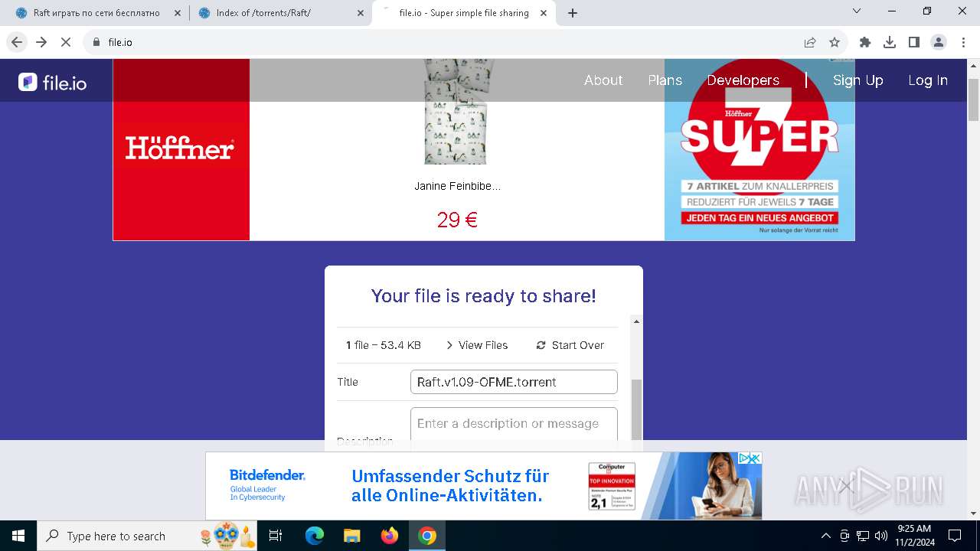Click '1 file – 53.4 KB' text

pyautogui.click(x=384, y=345)
